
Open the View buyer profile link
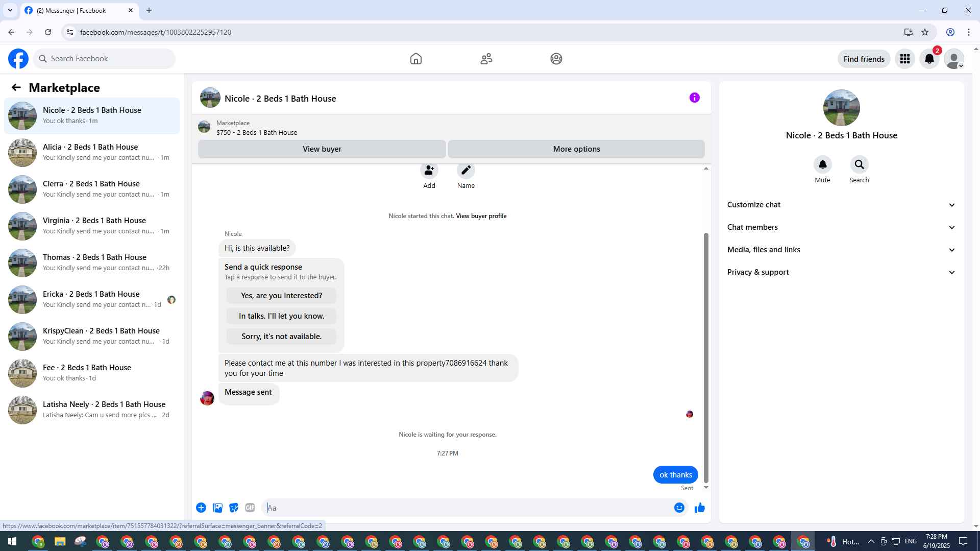[x=481, y=216]
